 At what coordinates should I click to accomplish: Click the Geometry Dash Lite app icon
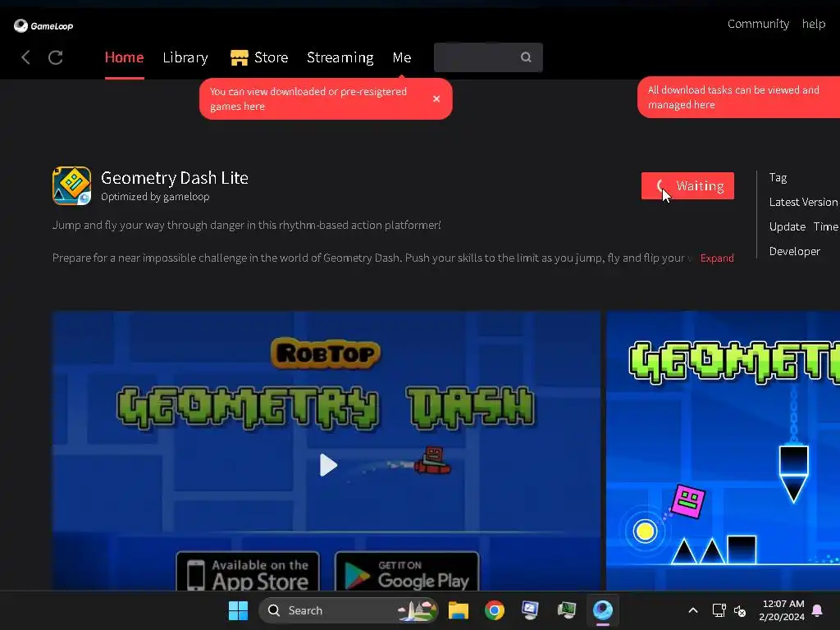(x=72, y=186)
